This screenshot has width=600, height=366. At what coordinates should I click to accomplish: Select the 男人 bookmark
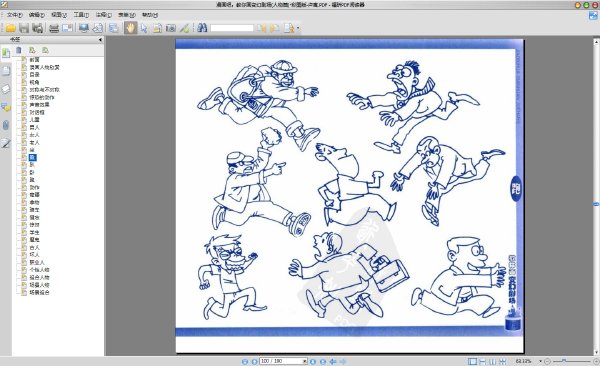coord(34,127)
